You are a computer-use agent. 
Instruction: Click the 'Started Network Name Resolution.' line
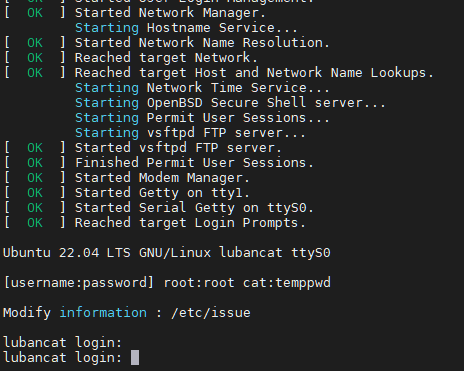pos(202,43)
